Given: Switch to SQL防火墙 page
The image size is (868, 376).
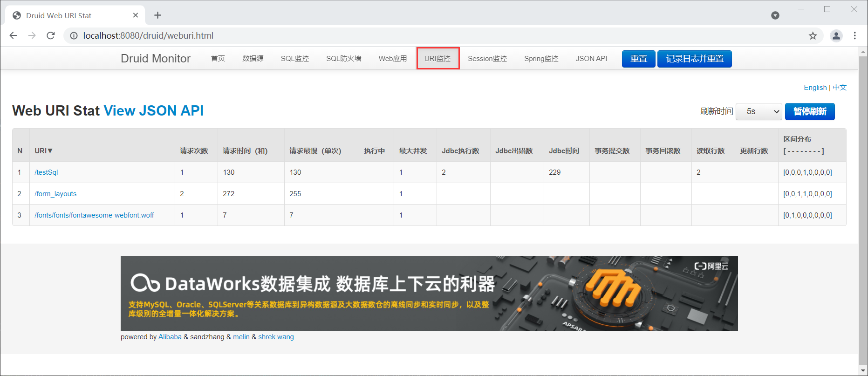Looking at the screenshot, I should pos(344,59).
